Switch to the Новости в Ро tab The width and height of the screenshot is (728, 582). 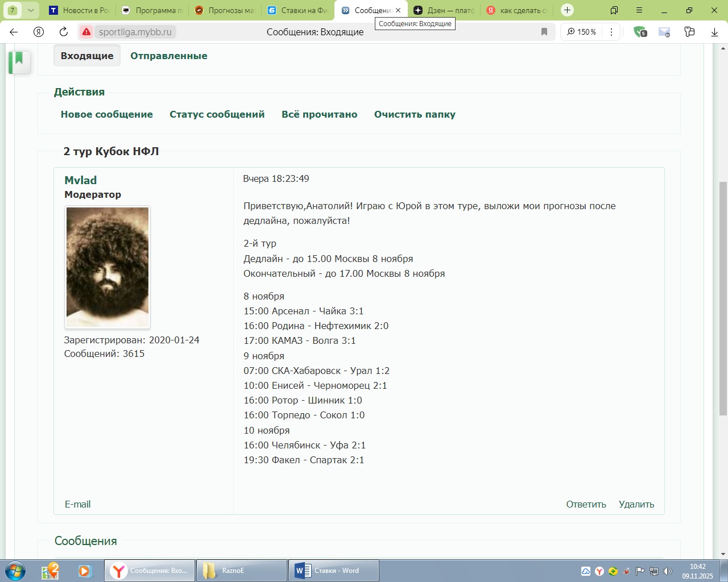79,10
